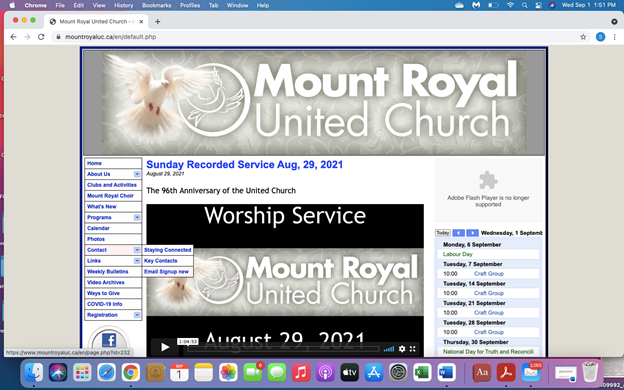Open Chrome profile avatar menu

click(x=601, y=37)
